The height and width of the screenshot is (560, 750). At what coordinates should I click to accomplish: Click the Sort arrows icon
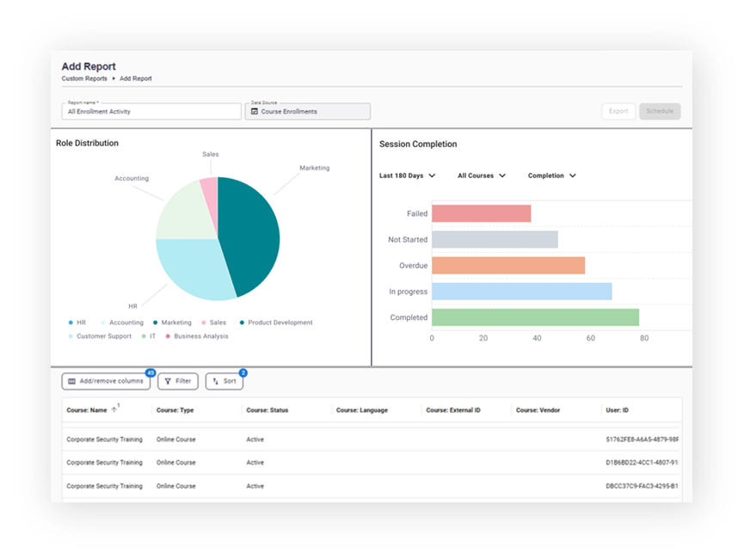point(216,381)
